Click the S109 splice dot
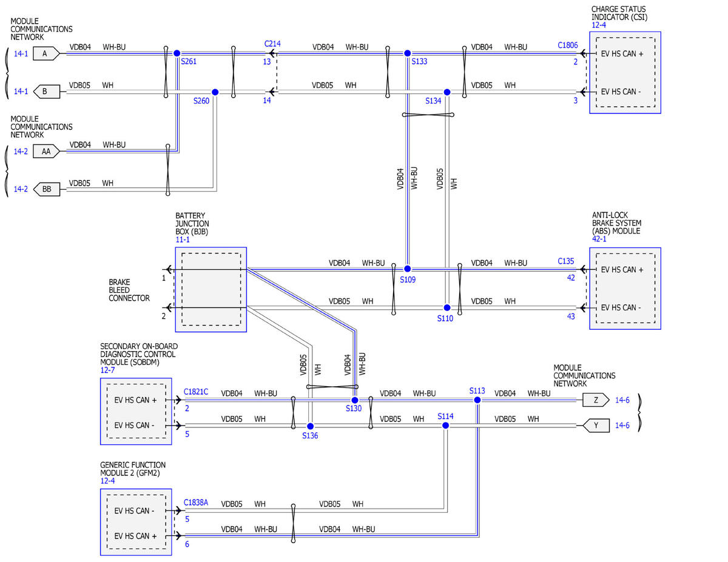The image size is (728, 562). tap(408, 269)
